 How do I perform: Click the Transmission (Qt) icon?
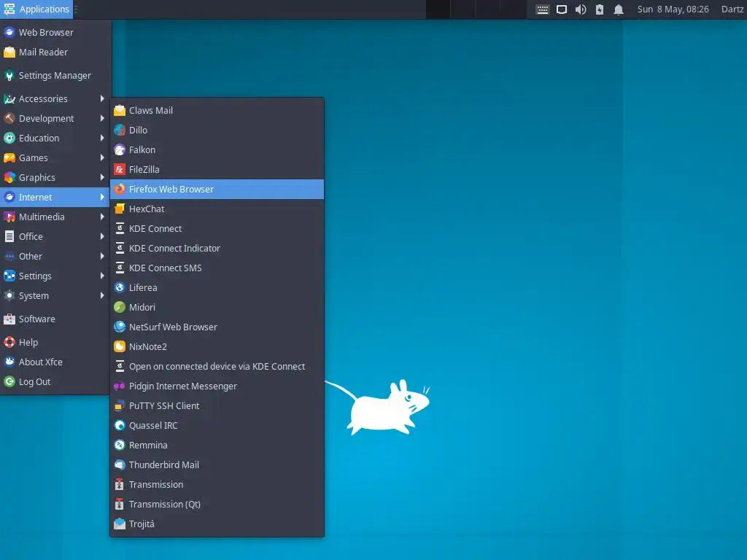[x=120, y=505]
